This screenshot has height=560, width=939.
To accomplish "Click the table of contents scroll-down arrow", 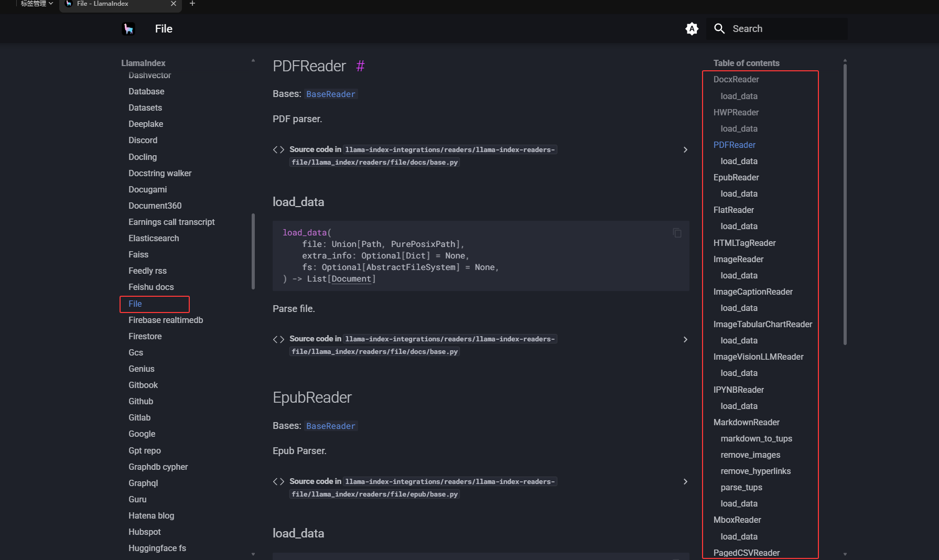I will (845, 554).
